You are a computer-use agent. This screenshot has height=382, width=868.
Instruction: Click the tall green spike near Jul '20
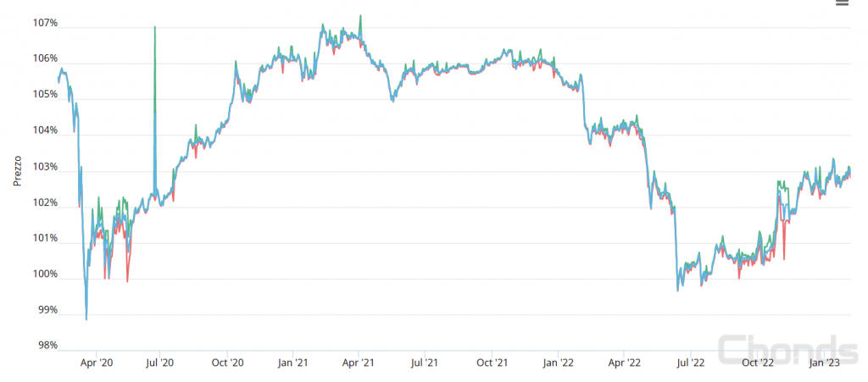pos(154,28)
